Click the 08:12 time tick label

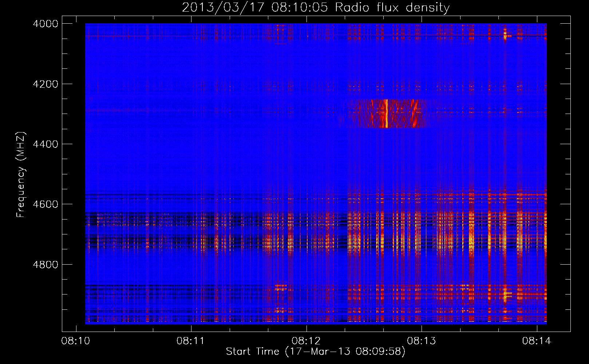[307, 341]
